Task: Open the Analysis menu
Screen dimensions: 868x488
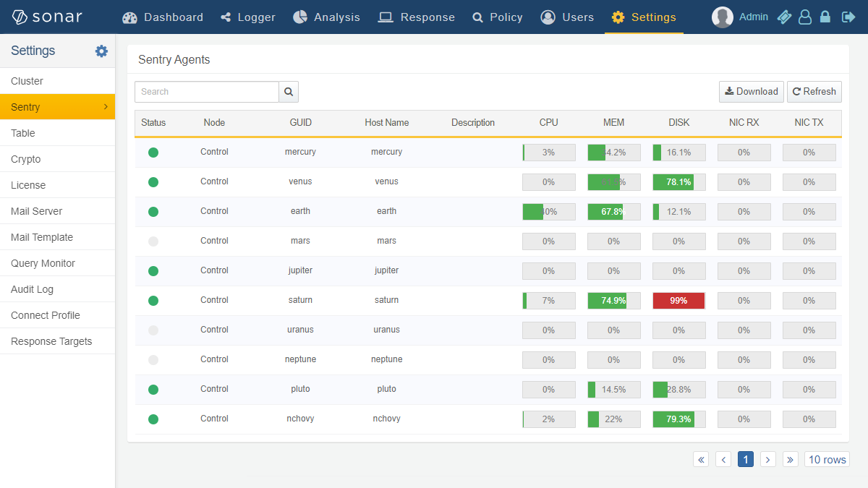Action: tap(326, 17)
